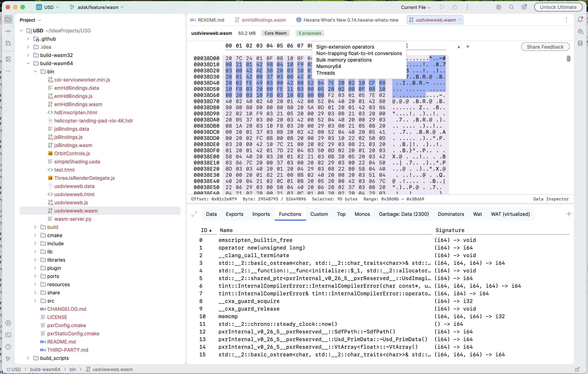
Task: Expand the cmake folder
Action: 35,235
